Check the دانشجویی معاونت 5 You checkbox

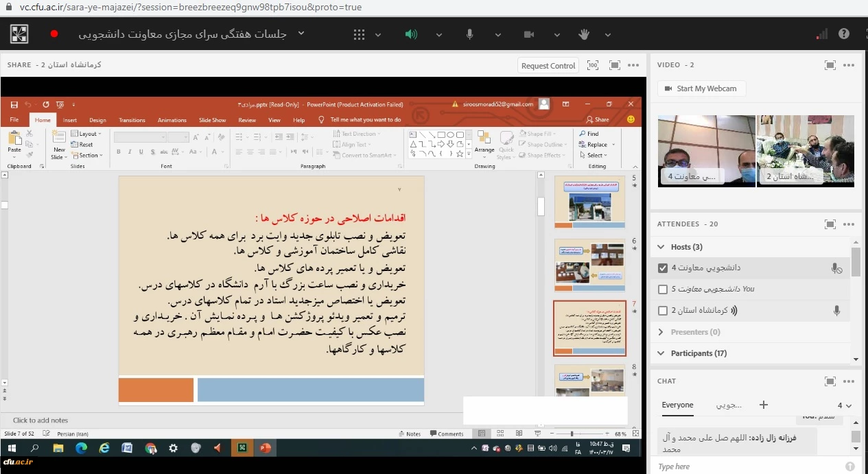click(x=662, y=289)
